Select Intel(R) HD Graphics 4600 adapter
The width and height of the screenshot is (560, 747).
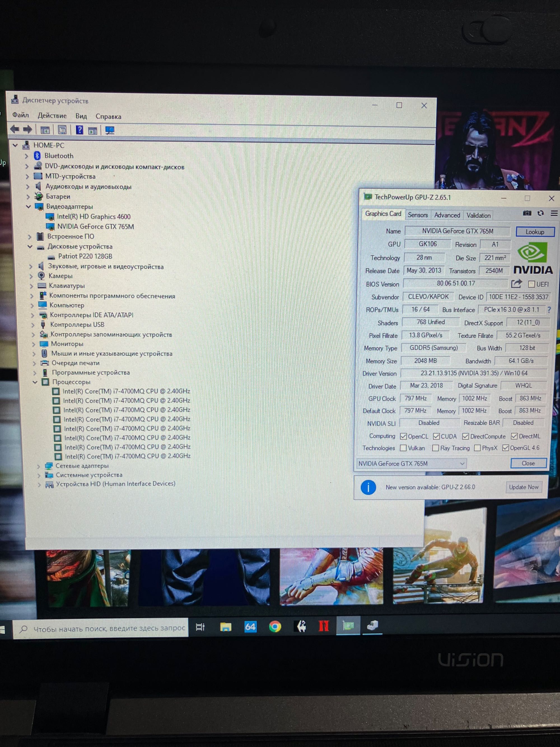coord(94,217)
